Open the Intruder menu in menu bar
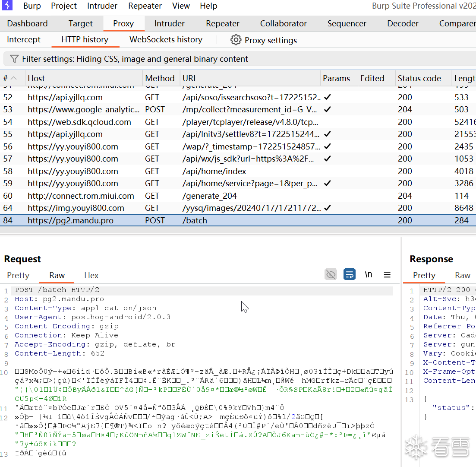476x467 pixels. (102, 6)
